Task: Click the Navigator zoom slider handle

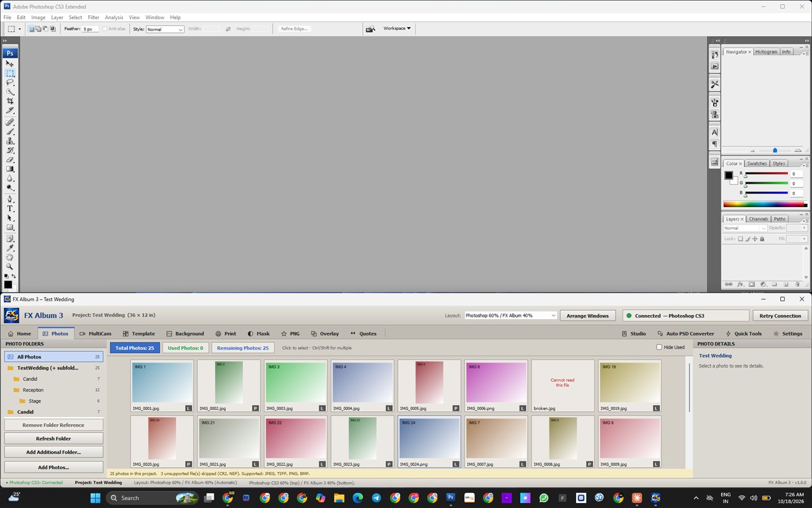Action: 775,150
